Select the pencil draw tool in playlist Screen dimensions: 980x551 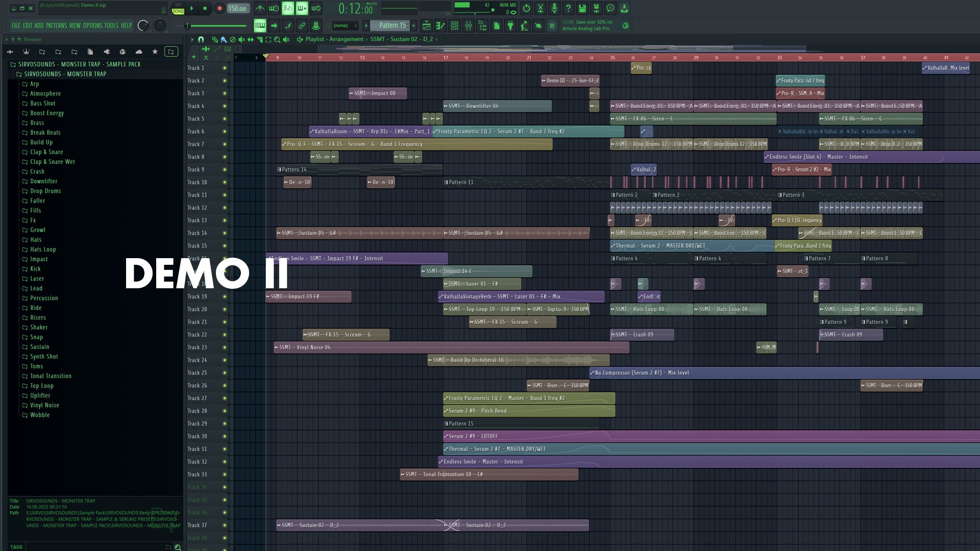click(x=215, y=39)
